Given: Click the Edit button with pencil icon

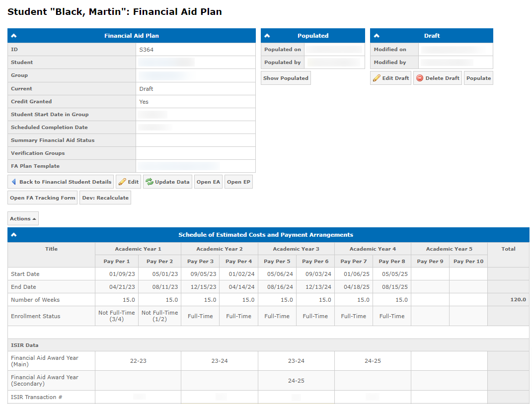Looking at the screenshot, I should coord(129,182).
